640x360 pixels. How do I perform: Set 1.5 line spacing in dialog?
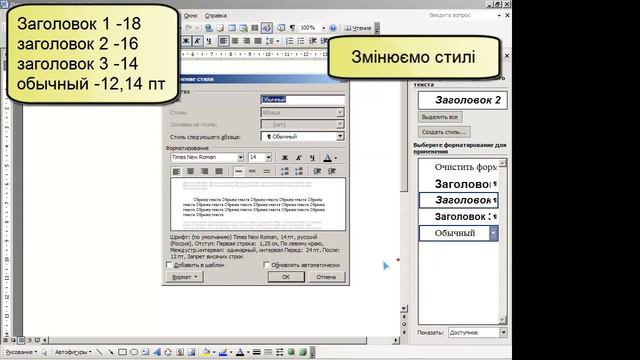(x=252, y=171)
